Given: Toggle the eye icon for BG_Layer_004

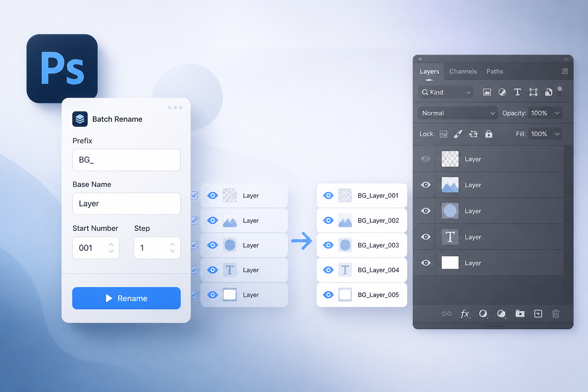Looking at the screenshot, I should coord(328,270).
